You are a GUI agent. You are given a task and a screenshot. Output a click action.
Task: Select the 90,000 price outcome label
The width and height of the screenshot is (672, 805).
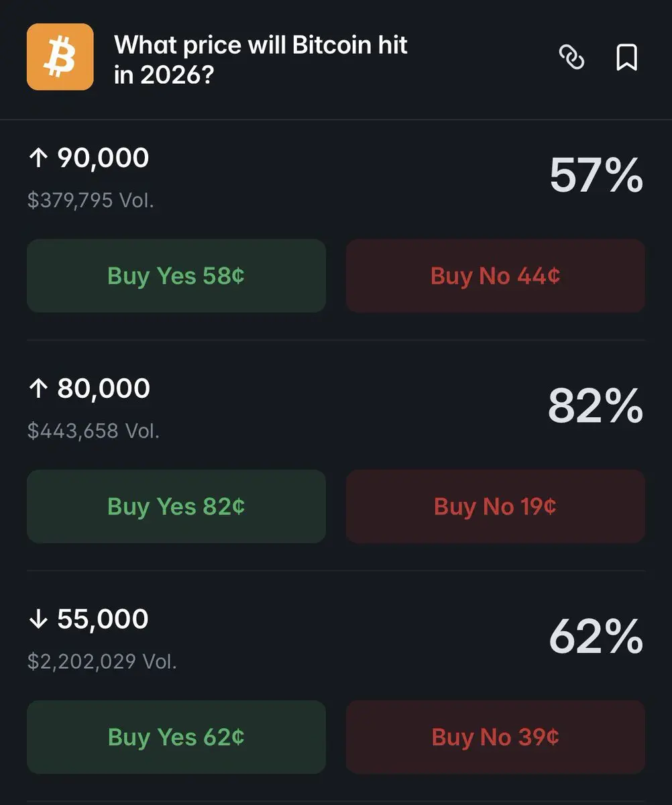[x=103, y=158]
